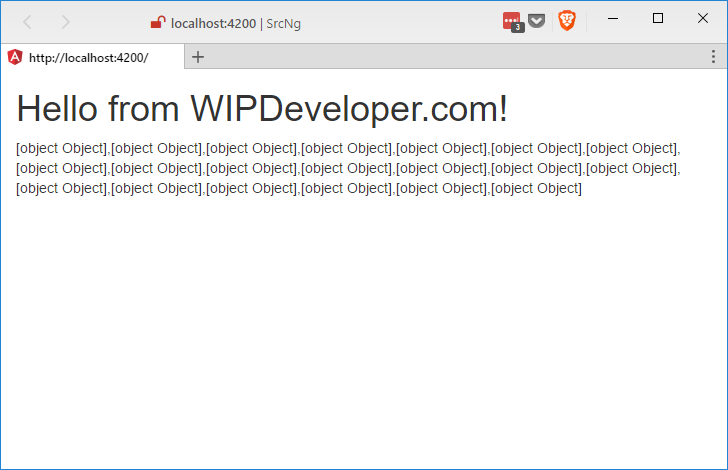Click the [object Object] output text
728x470 pixels.
[x=348, y=168]
